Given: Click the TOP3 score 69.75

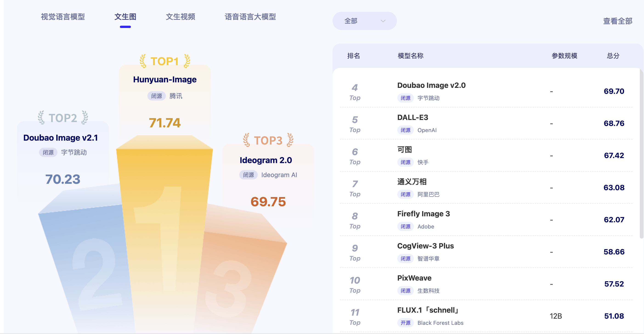Looking at the screenshot, I should coord(268,202).
